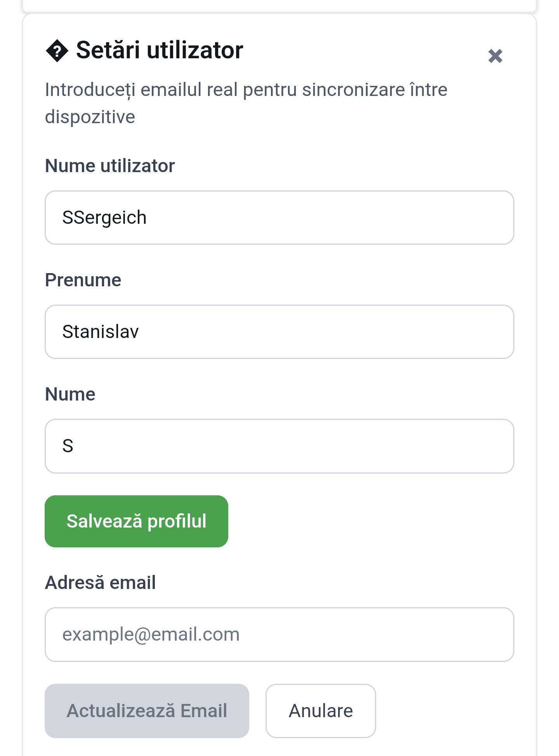The image size is (559, 756).
Task: Close the Setări utilizator dialog
Action: [x=495, y=56]
